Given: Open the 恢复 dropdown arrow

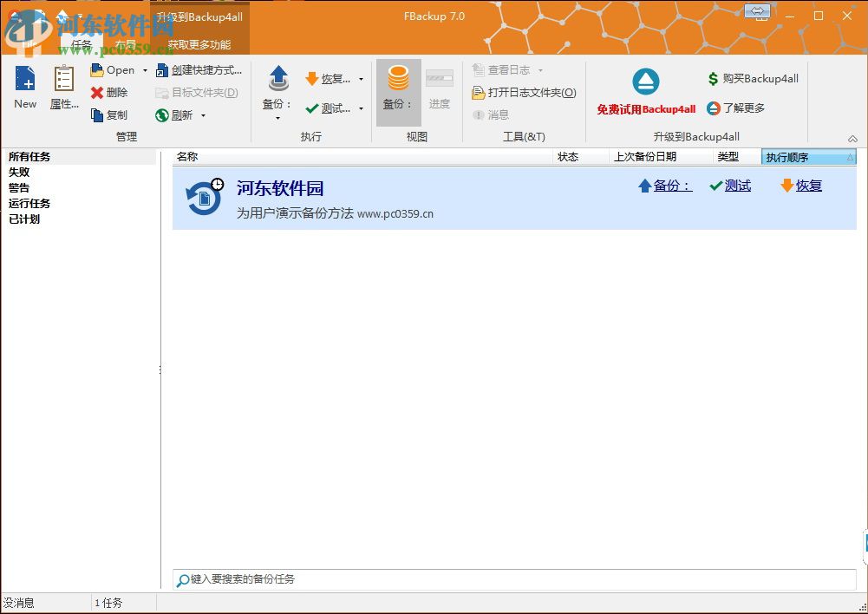Looking at the screenshot, I should [362, 78].
